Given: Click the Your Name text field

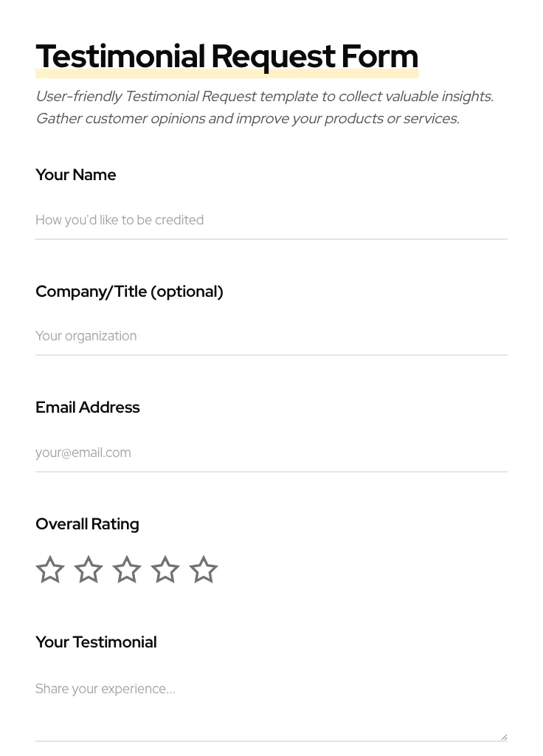Looking at the screenshot, I should pyautogui.click(x=271, y=220).
